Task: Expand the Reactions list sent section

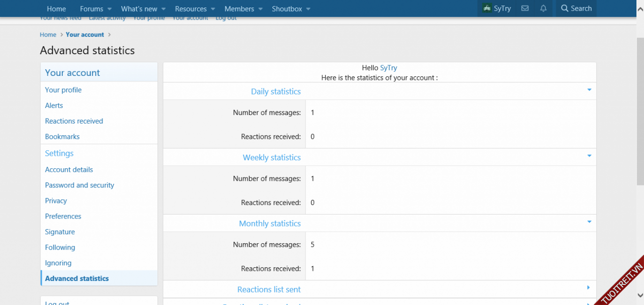Action: point(589,288)
